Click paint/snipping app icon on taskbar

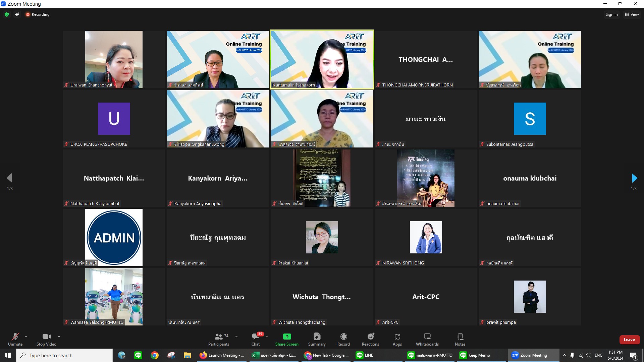coord(171,355)
